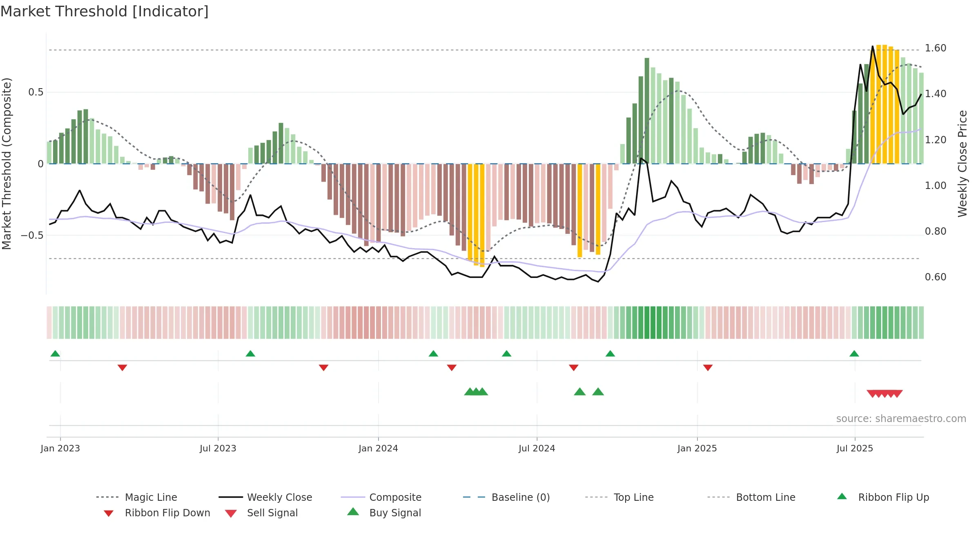
Task: Click the '1.40' price axis tick
Action: (935, 94)
